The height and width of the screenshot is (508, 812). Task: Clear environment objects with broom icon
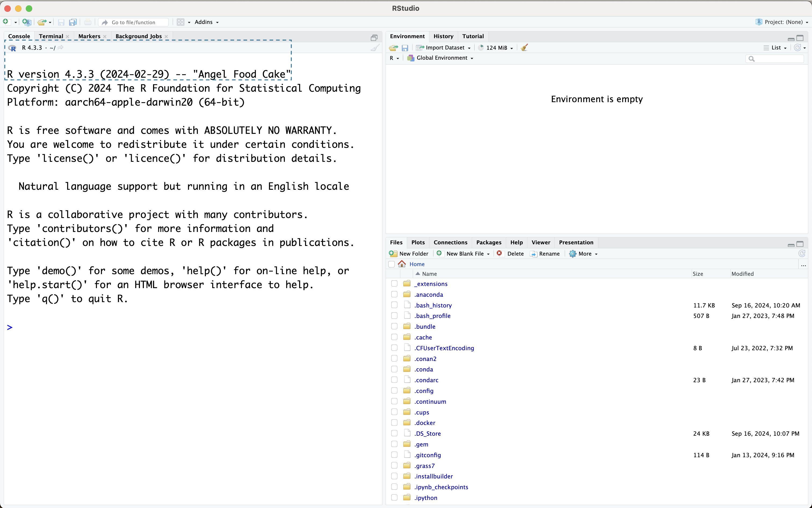pos(524,47)
